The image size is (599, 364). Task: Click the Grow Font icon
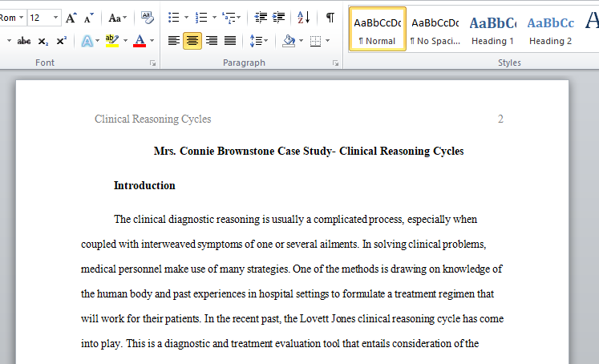pyautogui.click(x=71, y=18)
